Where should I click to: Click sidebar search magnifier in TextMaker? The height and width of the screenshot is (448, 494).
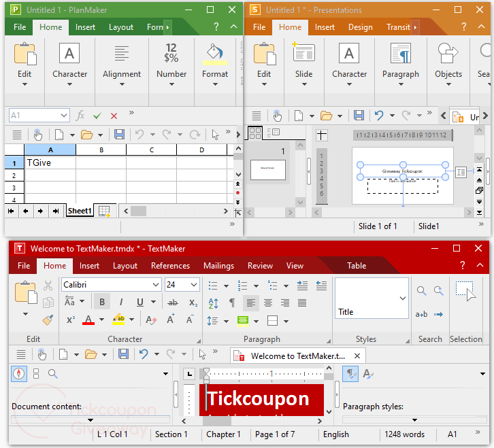[52, 374]
